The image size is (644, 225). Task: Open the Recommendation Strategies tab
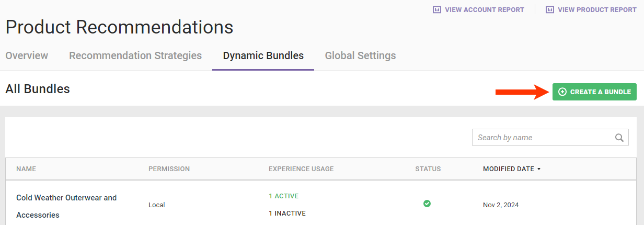click(135, 55)
